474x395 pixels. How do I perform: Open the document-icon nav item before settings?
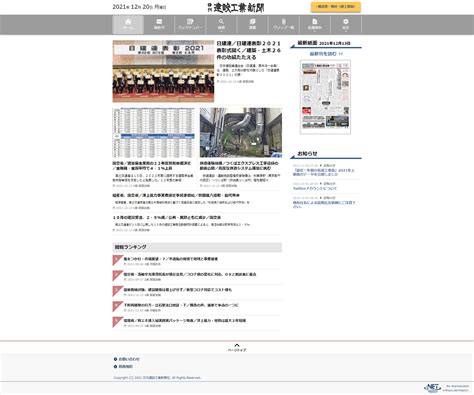[x=315, y=24]
